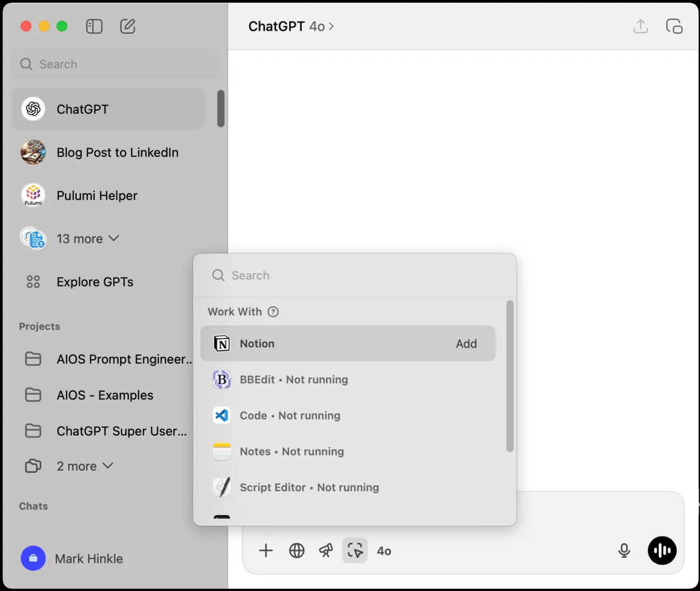Open Pulumi Helper GPT
Image resolution: width=700 pixels, height=591 pixels.
108,195
